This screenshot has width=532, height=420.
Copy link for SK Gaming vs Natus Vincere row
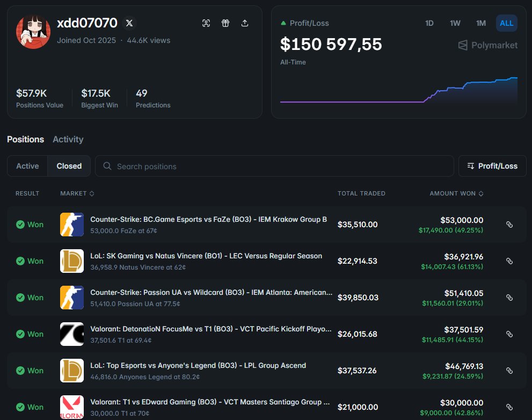pyautogui.click(x=509, y=261)
